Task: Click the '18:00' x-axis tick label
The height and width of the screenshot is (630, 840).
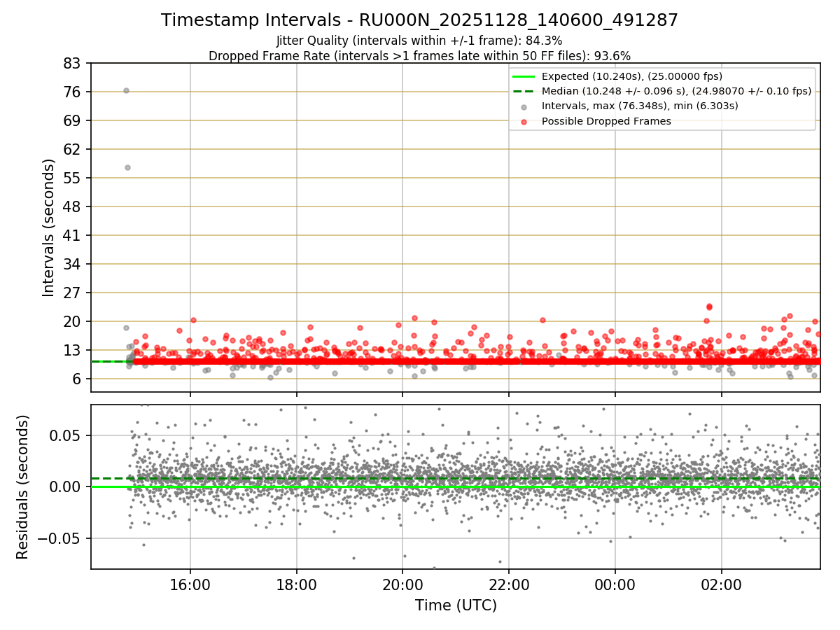Action: coord(297,584)
